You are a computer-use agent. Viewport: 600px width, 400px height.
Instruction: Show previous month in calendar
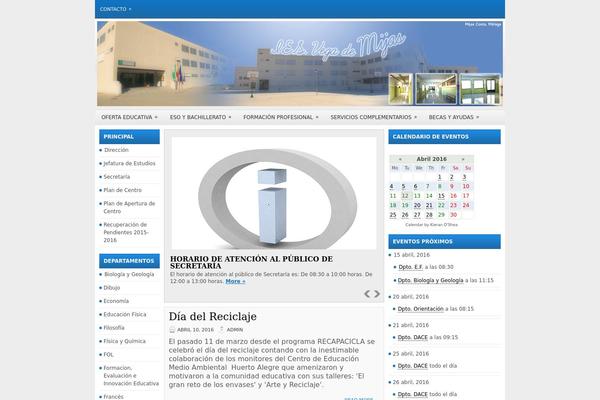click(x=400, y=159)
